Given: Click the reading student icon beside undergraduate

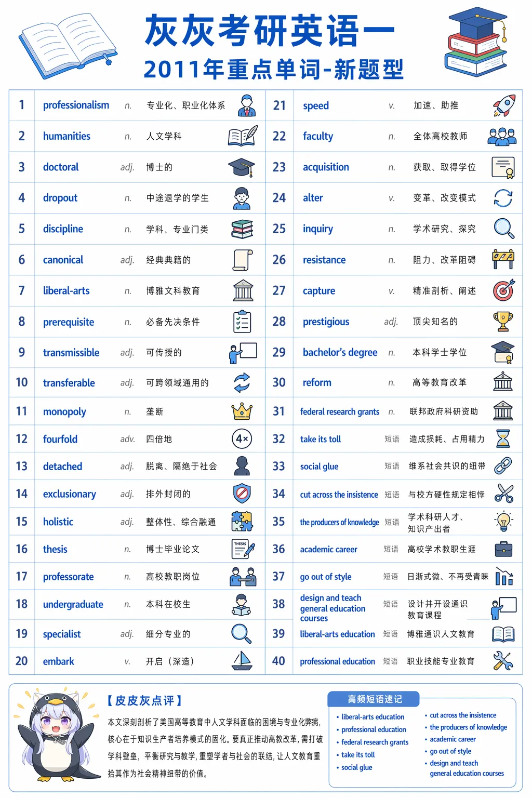Looking at the screenshot, I should click(x=242, y=604).
